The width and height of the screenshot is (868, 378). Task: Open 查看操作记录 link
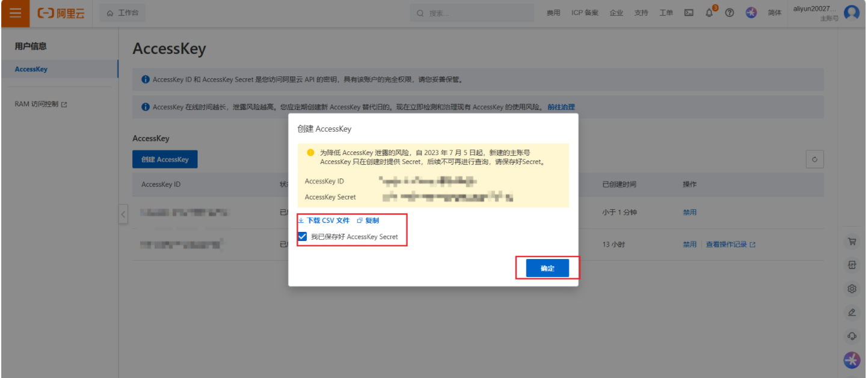click(x=731, y=245)
